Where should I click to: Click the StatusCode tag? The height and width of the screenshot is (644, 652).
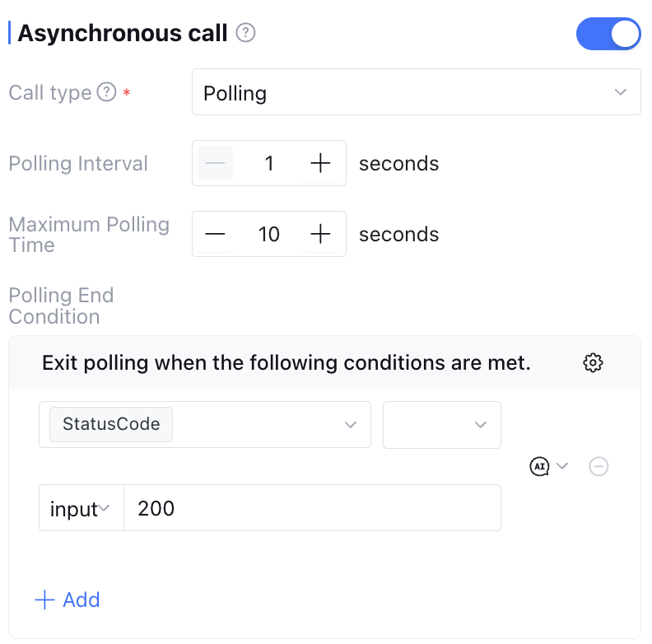click(x=111, y=425)
